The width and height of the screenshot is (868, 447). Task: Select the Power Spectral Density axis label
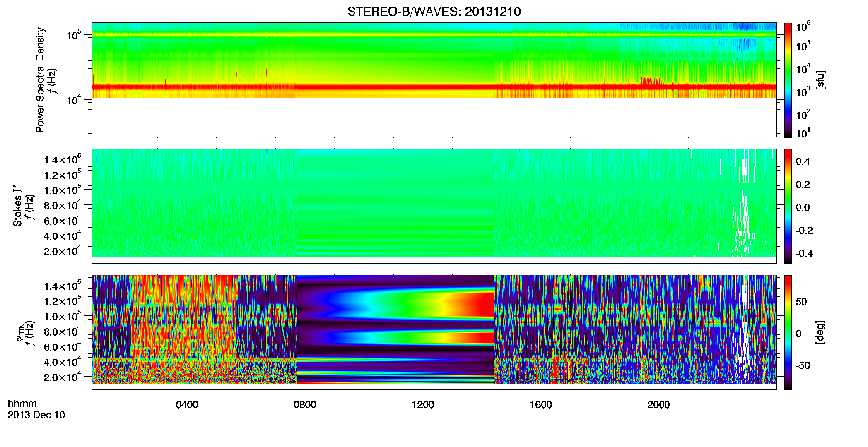coord(40,80)
